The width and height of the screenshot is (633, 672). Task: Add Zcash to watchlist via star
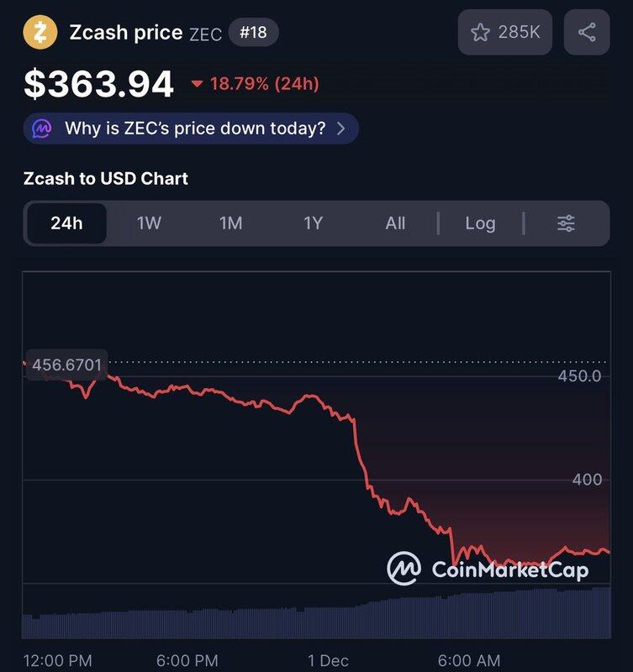[480, 33]
